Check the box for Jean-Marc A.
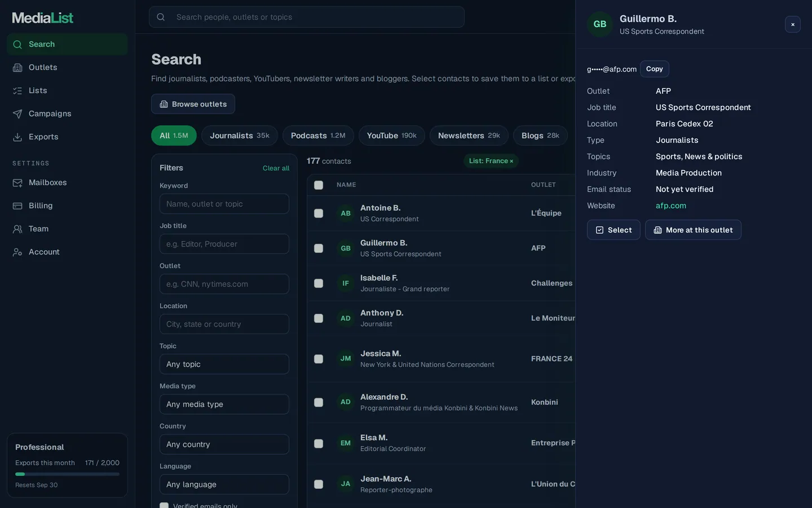 coord(319,484)
